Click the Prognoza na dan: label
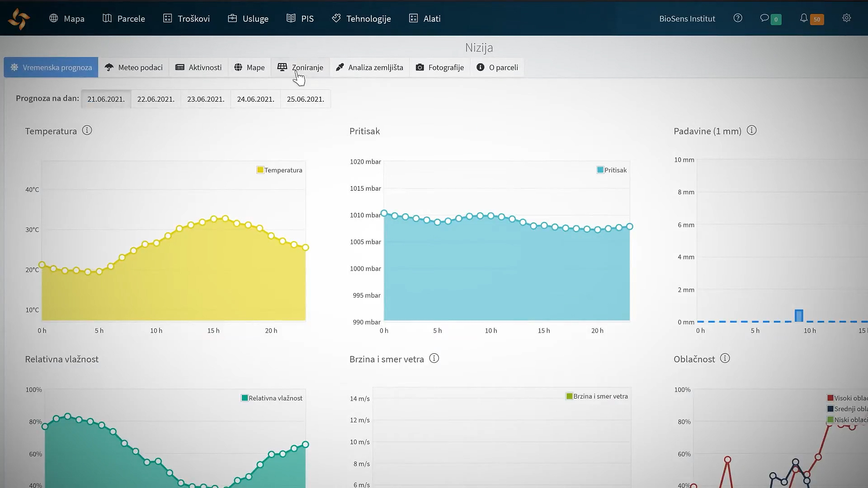The height and width of the screenshot is (488, 868). 47,98
